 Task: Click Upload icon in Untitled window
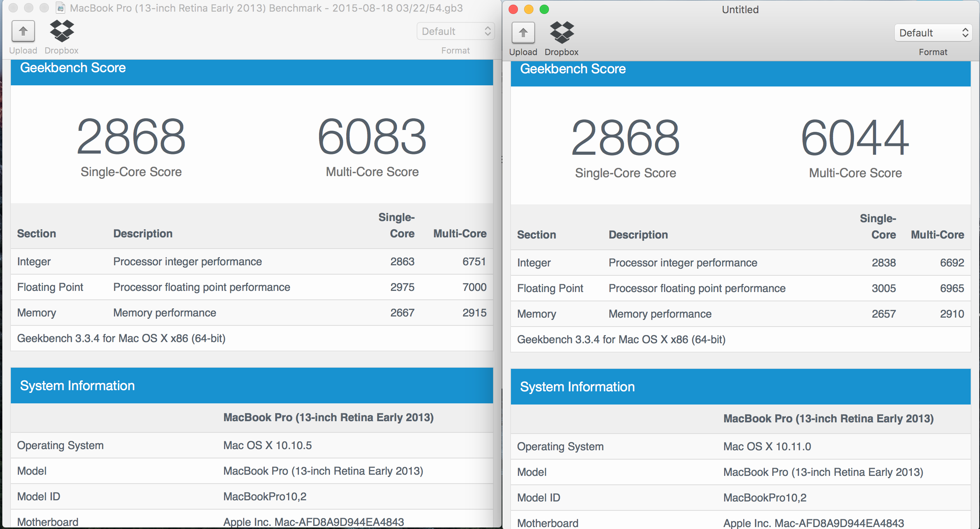pyautogui.click(x=523, y=33)
